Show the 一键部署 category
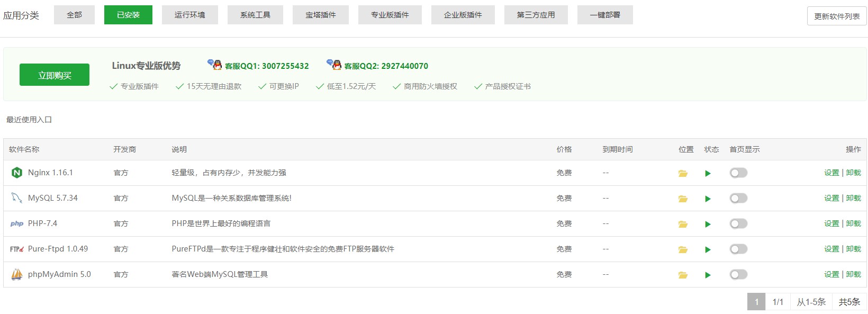Image resolution: width=868 pixels, height=314 pixels. [605, 15]
